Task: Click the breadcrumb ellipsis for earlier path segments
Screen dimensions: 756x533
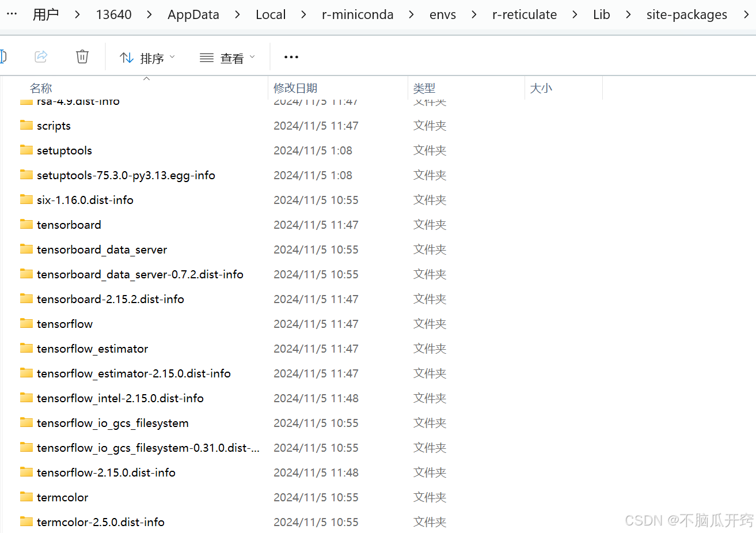Action: [12, 14]
